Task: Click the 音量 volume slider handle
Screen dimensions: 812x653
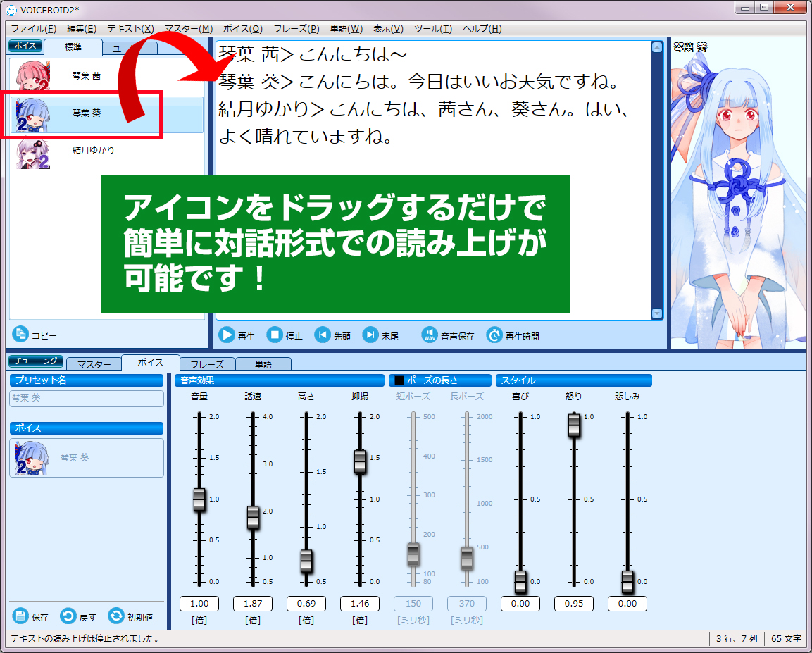Action: 199,499
